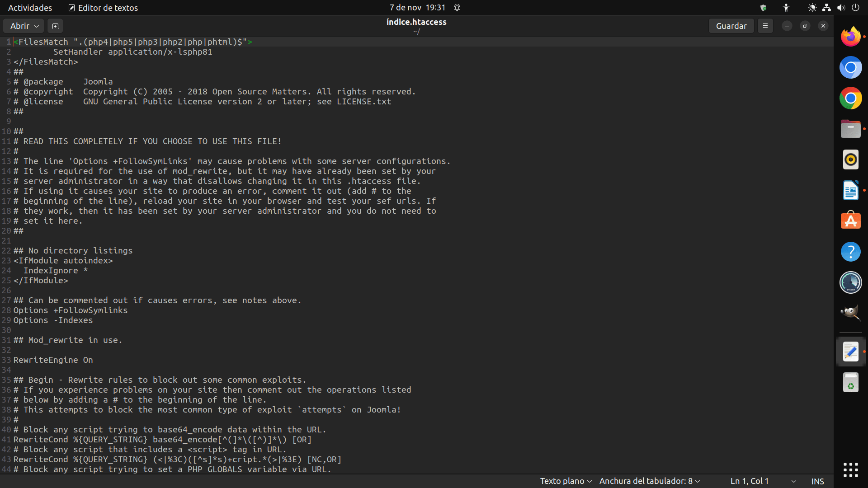The image size is (868, 488).
Task: Select the Text Editor icon in the dock
Action: 850,352
